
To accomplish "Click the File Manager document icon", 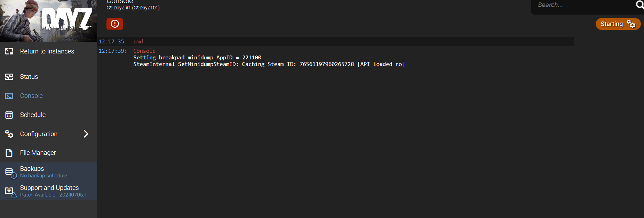I will (x=9, y=153).
